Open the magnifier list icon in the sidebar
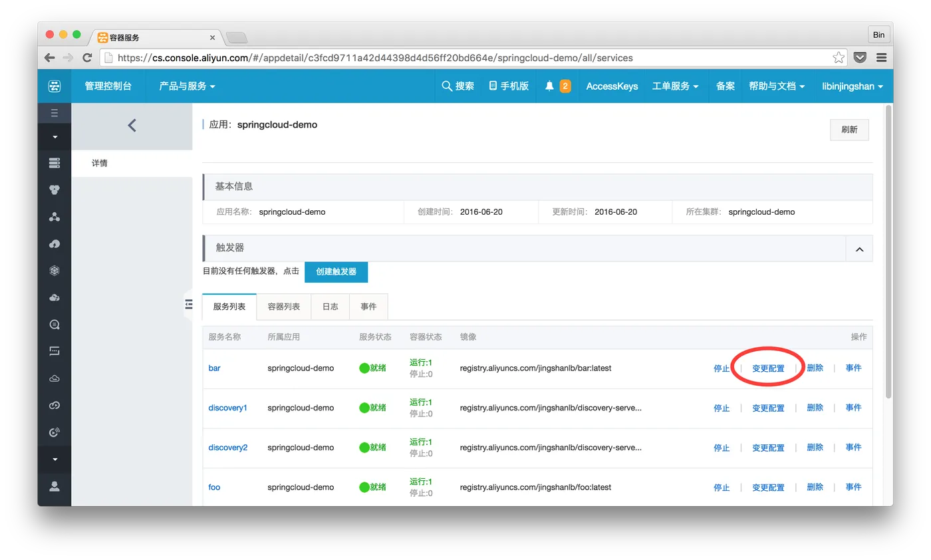931x560 pixels. tap(55, 325)
